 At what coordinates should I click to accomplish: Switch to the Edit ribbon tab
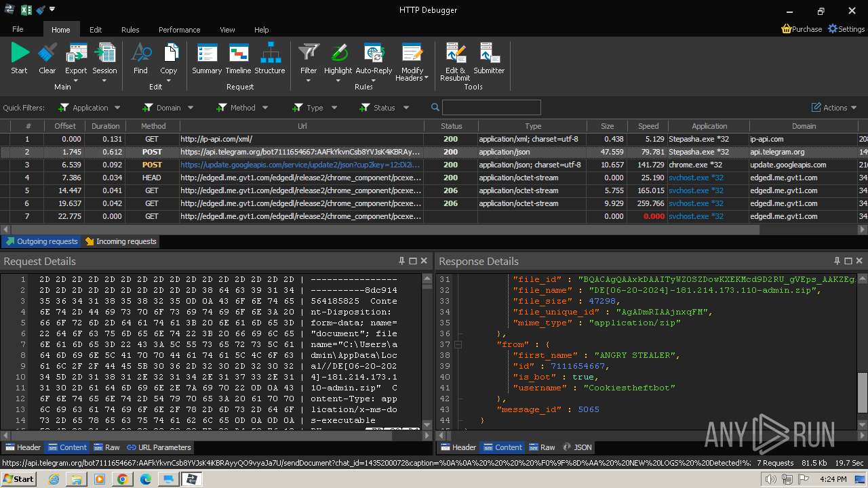coord(96,30)
